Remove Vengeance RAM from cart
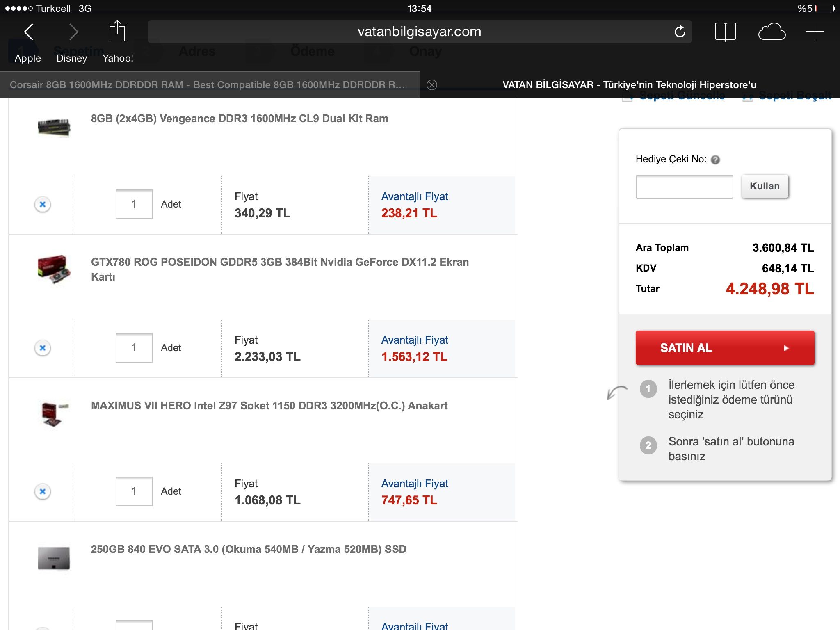This screenshot has height=630, width=840. (43, 204)
